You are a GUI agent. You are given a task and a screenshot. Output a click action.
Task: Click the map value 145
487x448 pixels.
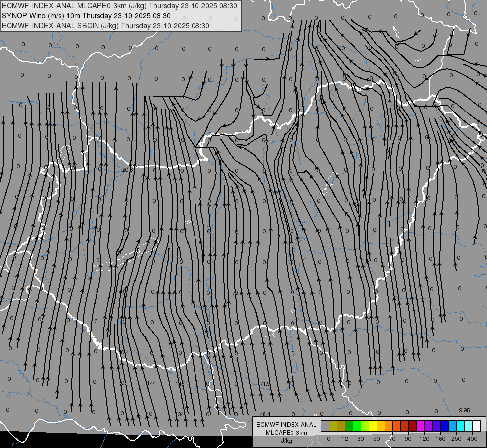180,384
